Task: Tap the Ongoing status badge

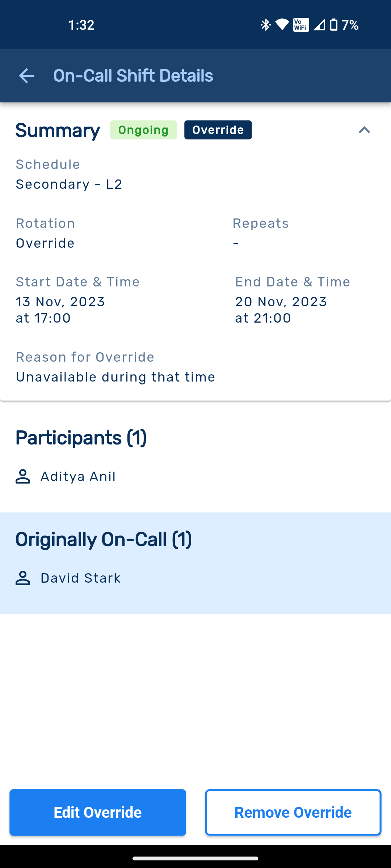Action: click(x=143, y=130)
